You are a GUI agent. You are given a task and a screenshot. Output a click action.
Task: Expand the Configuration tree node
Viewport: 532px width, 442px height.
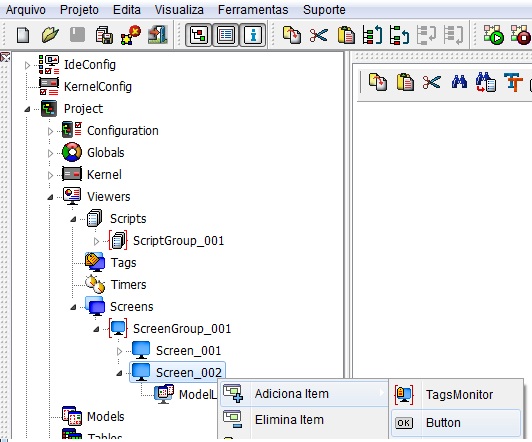point(50,131)
